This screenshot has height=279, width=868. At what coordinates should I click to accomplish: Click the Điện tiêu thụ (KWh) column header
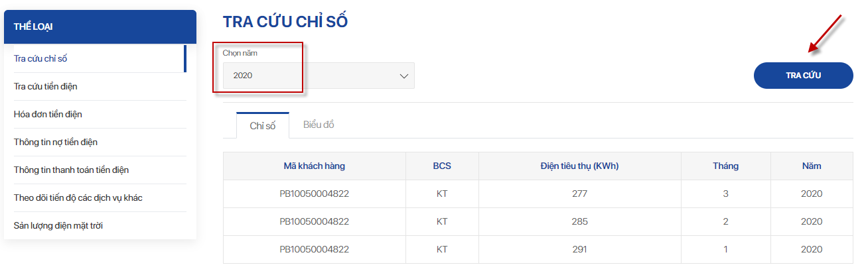(579, 166)
